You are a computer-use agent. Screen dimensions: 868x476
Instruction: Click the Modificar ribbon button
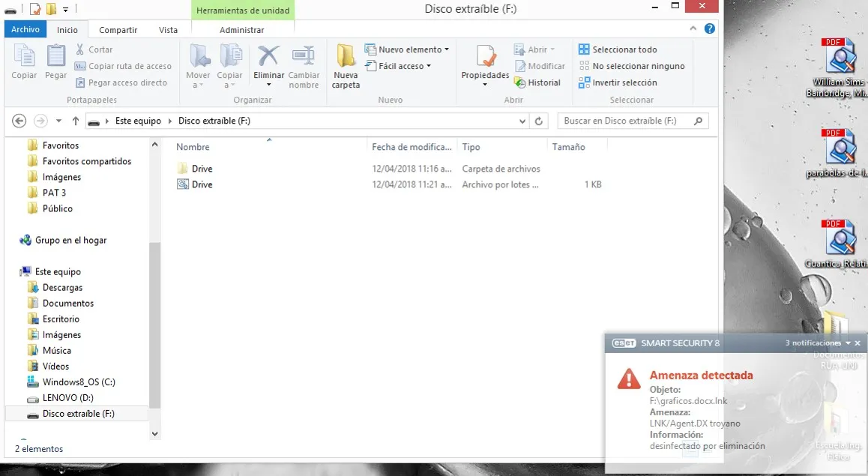click(540, 66)
